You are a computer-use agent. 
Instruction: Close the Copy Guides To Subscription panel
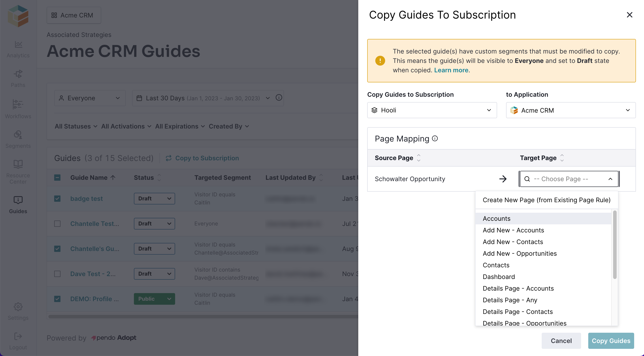click(629, 15)
